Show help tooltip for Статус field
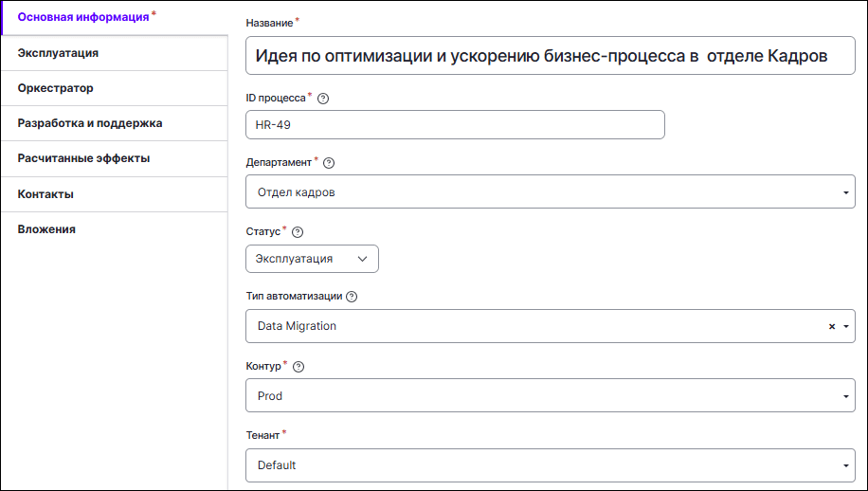 pyautogui.click(x=298, y=232)
